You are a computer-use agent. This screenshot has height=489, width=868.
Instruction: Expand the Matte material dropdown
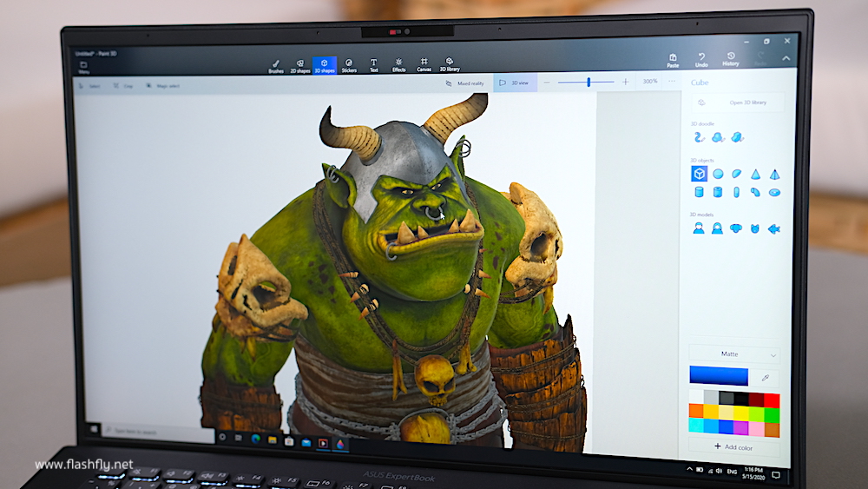click(734, 354)
